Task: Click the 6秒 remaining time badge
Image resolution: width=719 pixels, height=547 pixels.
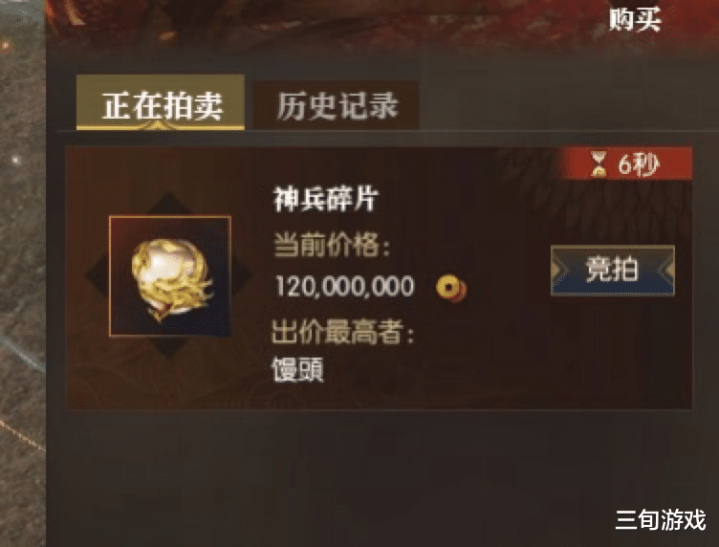Action: (626, 164)
